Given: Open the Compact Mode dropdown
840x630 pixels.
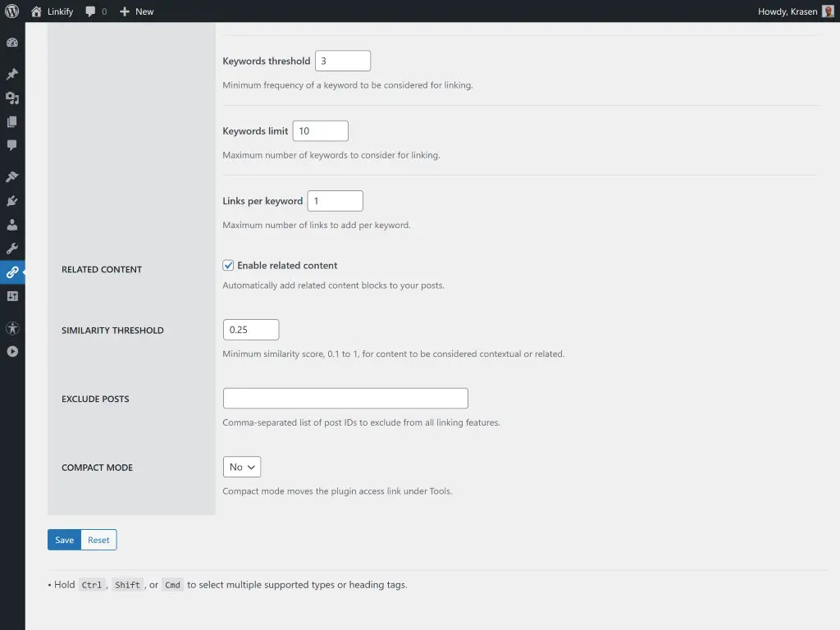Looking at the screenshot, I should pos(242,466).
